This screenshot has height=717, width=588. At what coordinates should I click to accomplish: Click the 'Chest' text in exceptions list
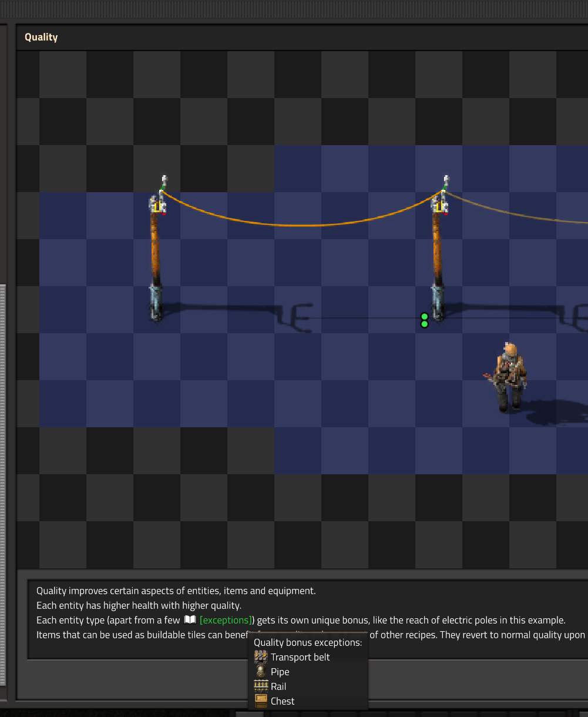tap(283, 701)
